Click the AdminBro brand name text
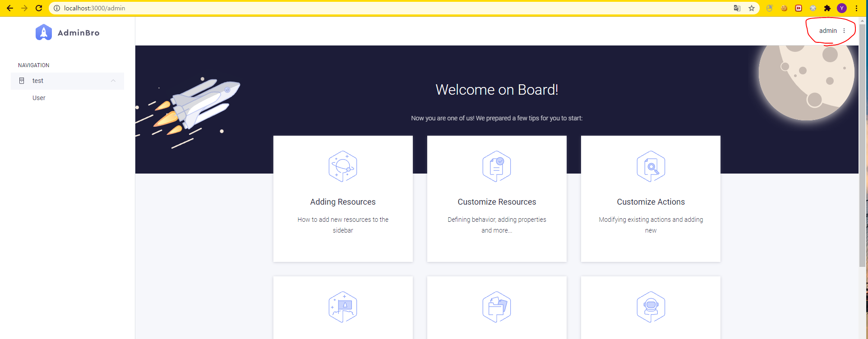868x339 pixels. (x=78, y=33)
